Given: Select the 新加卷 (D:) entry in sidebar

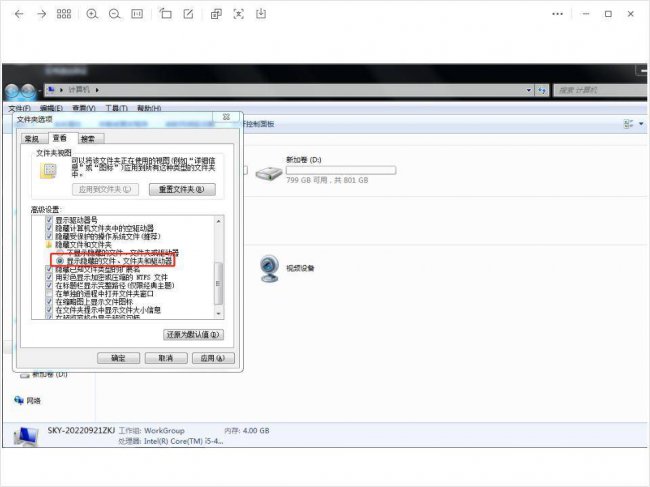Looking at the screenshot, I should (44, 374).
